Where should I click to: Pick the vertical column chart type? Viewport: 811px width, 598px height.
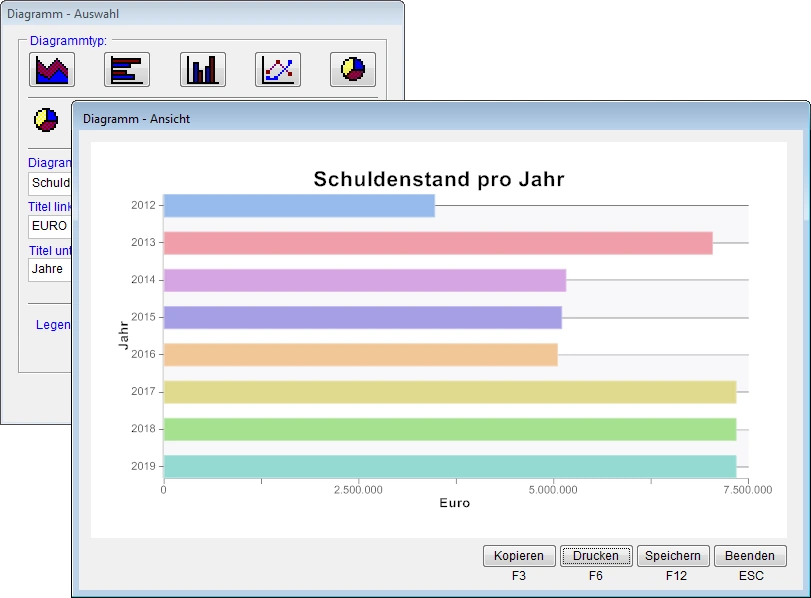click(203, 70)
